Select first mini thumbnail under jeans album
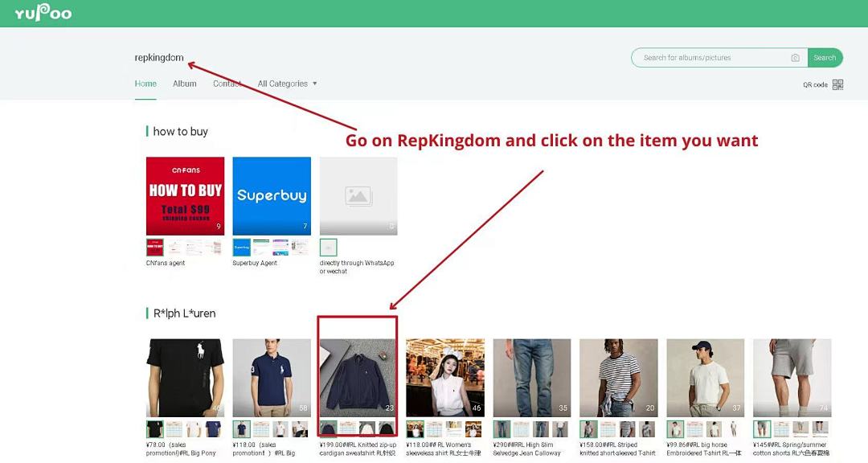 (x=502, y=429)
